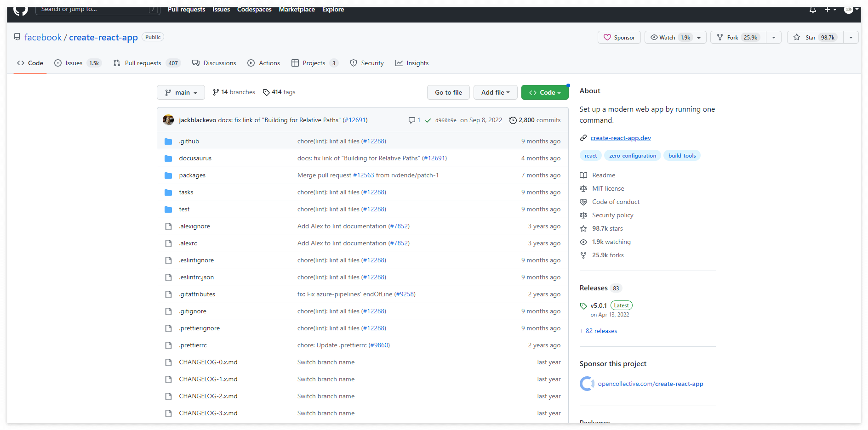
Task: Open the CHANGELOG-0.x.md file
Action: pos(208,362)
